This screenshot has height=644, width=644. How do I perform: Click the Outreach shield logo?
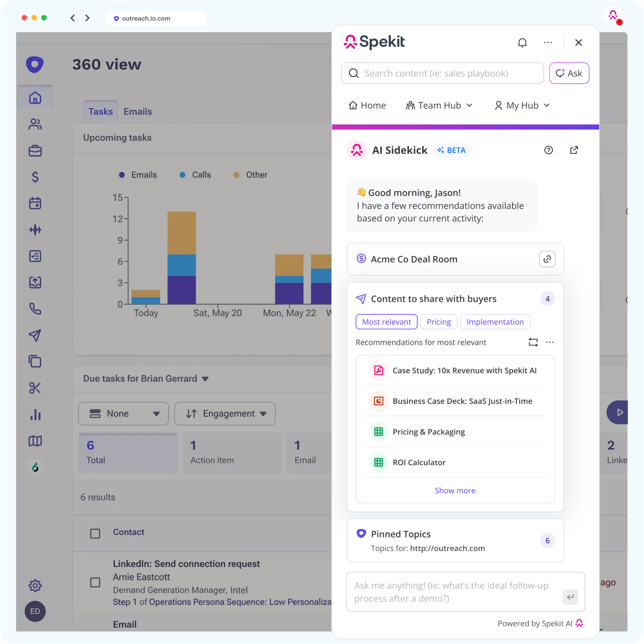tap(35, 64)
